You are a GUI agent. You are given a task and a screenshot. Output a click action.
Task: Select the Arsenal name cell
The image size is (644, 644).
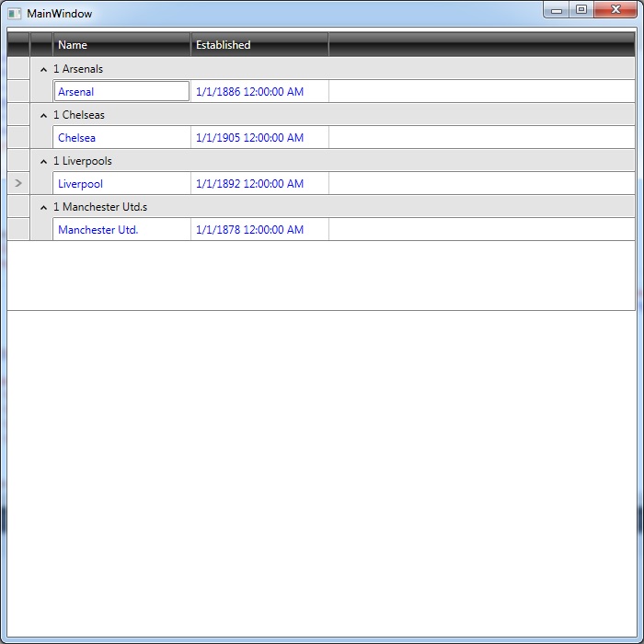(121, 91)
